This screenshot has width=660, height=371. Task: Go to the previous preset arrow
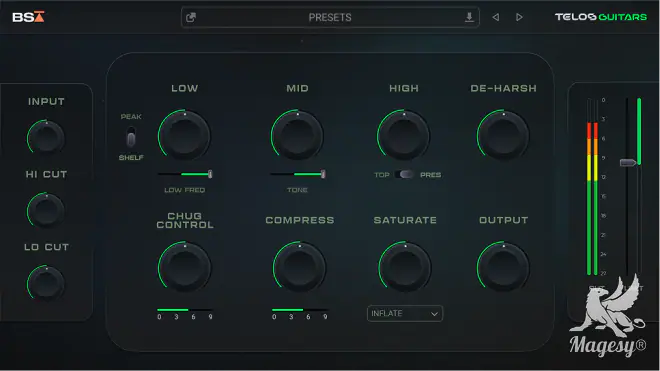[496, 17]
